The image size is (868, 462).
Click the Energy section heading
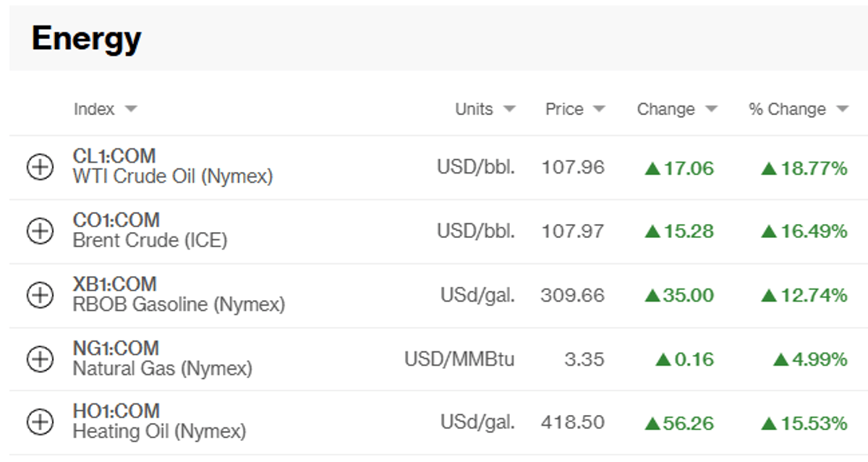coord(86,38)
